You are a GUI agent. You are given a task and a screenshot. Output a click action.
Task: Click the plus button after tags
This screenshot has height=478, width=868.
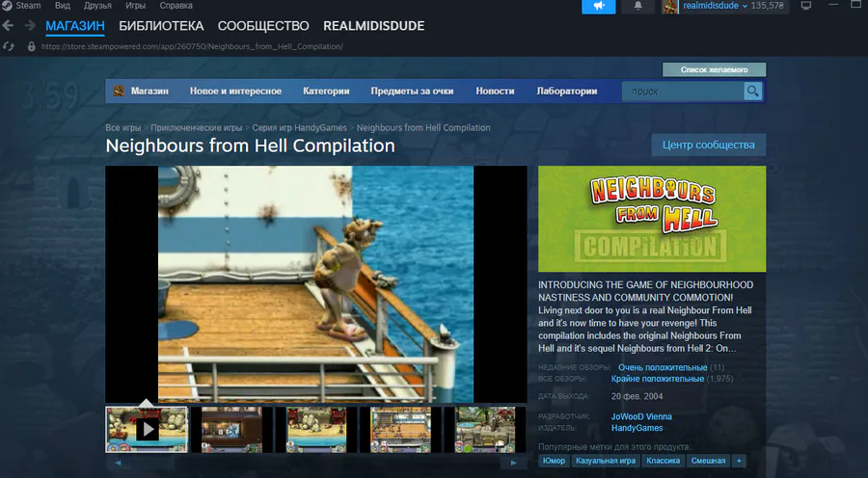pyautogui.click(x=739, y=461)
